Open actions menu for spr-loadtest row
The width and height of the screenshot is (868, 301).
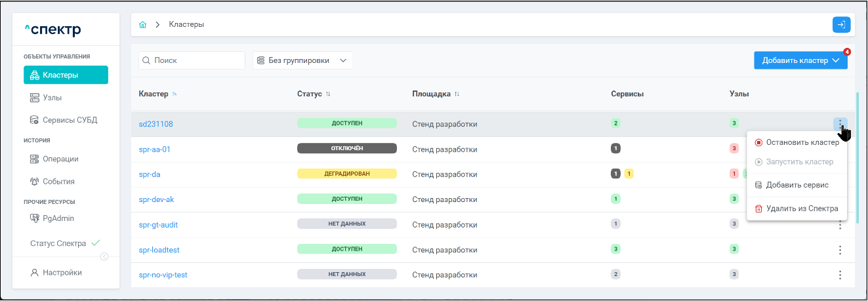(x=840, y=250)
